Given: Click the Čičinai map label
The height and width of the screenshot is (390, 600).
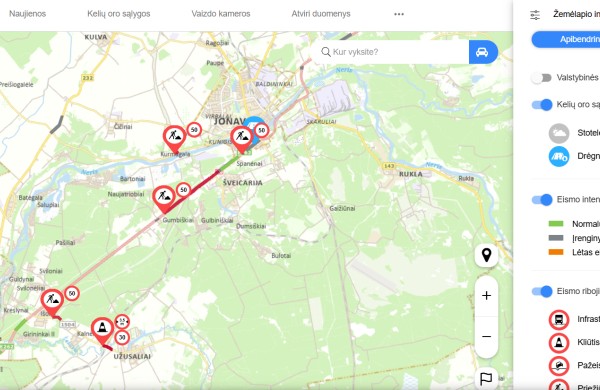Looking at the screenshot, I should (x=123, y=126).
